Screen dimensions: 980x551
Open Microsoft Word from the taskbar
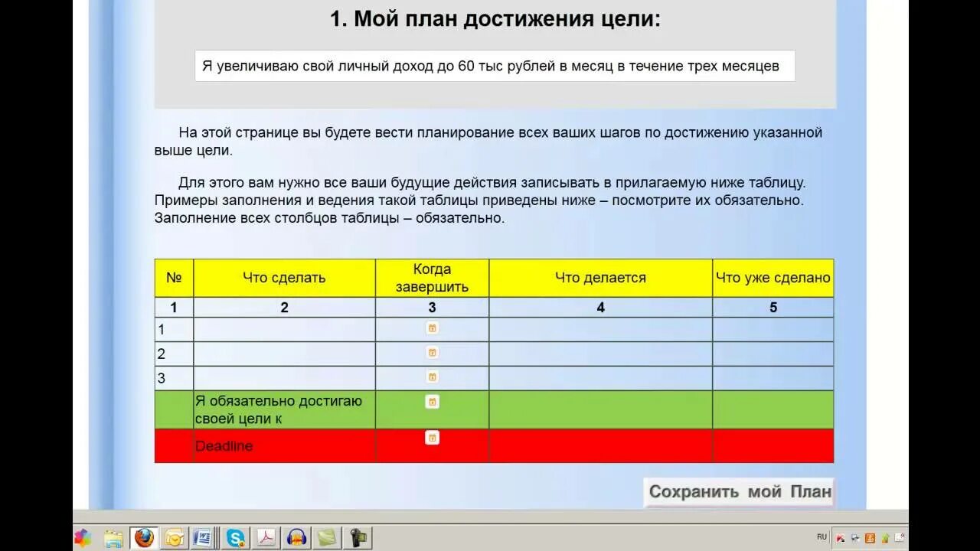(x=203, y=538)
